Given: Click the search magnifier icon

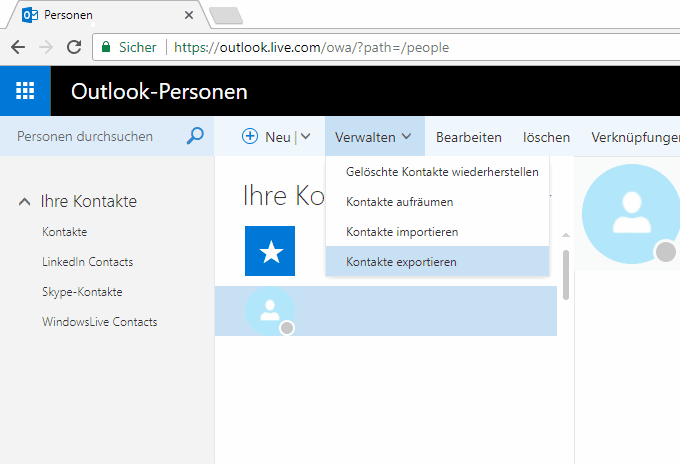Looking at the screenshot, I should (x=195, y=136).
